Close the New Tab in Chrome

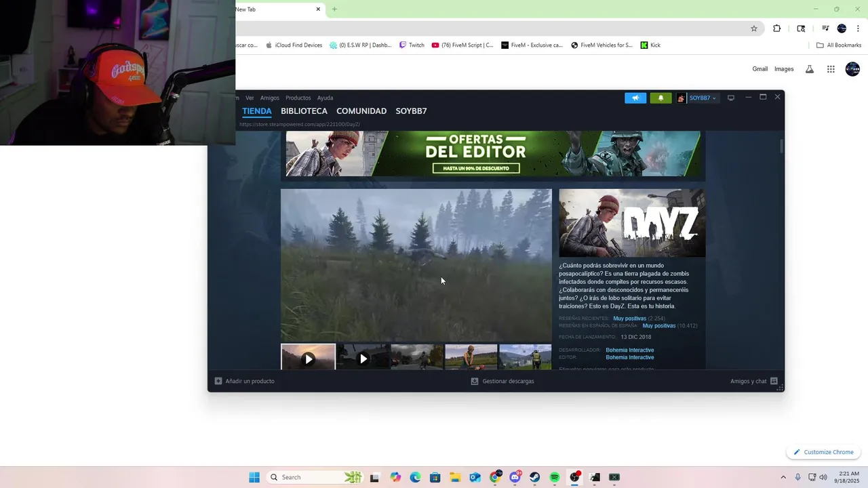pyautogui.click(x=318, y=9)
